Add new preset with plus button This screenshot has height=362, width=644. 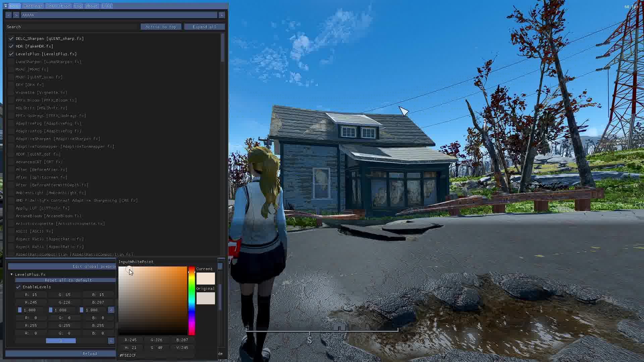[x=221, y=15]
